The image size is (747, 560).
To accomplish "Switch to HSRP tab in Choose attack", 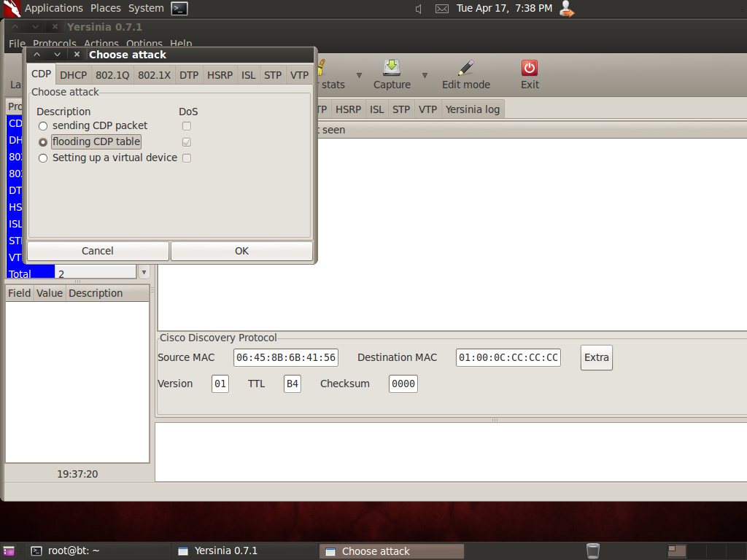I will tap(220, 75).
